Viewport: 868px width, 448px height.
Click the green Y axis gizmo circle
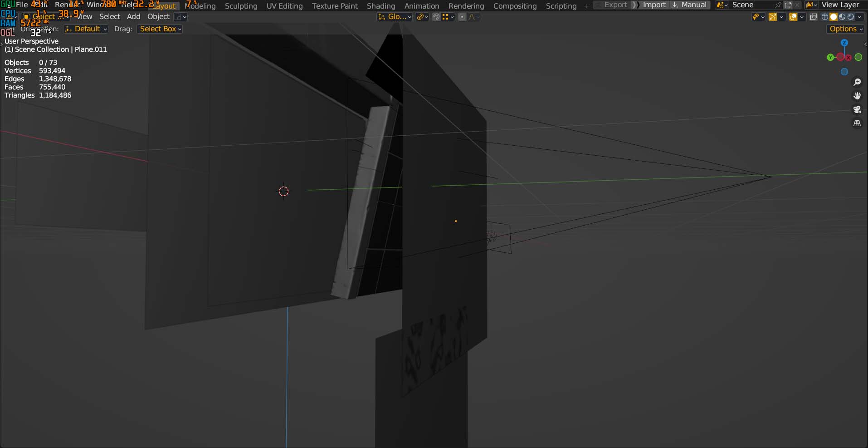click(830, 57)
